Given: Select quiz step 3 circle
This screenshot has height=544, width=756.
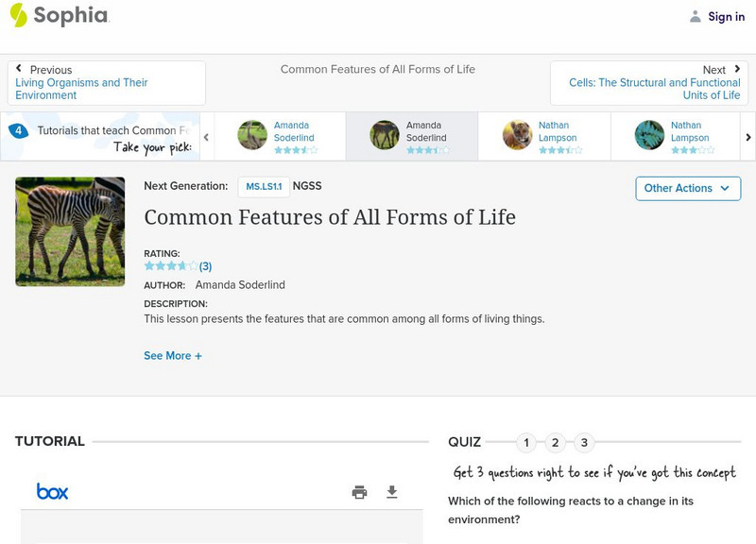Looking at the screenshot, I should (x=582, y=441).
